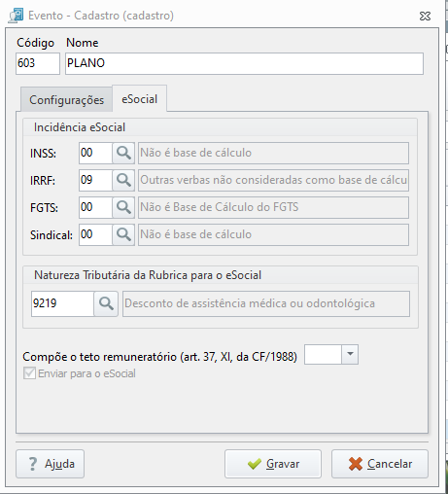
Task: Focus the IRRF code field showing 09
Action: click(x=96, y=180)
